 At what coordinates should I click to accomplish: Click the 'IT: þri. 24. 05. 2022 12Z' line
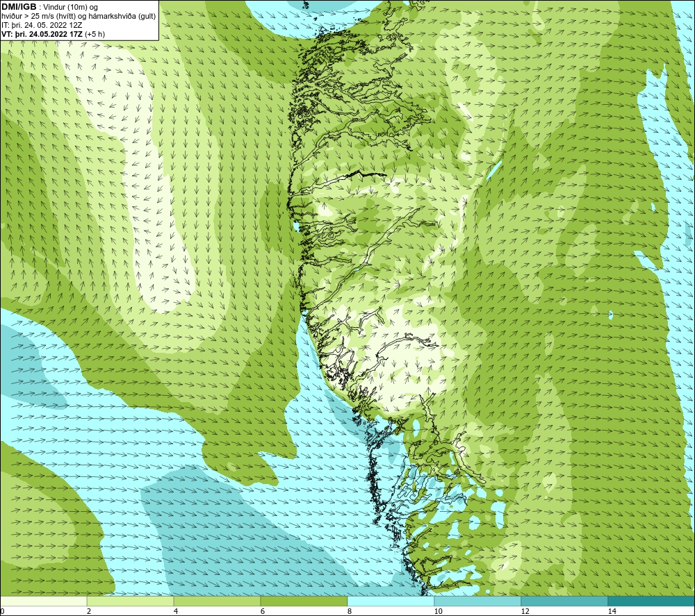tap(42, 25)
